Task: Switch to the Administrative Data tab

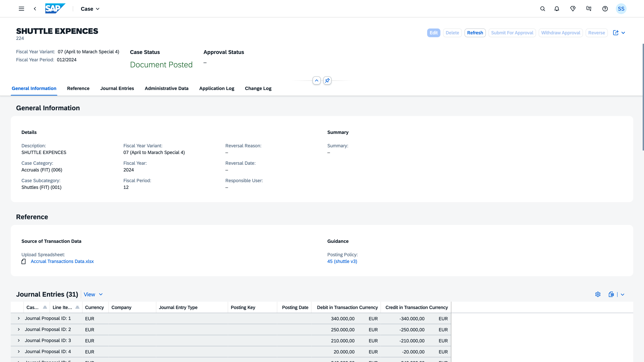Action: pyautogui.click(x=167, y=88)
